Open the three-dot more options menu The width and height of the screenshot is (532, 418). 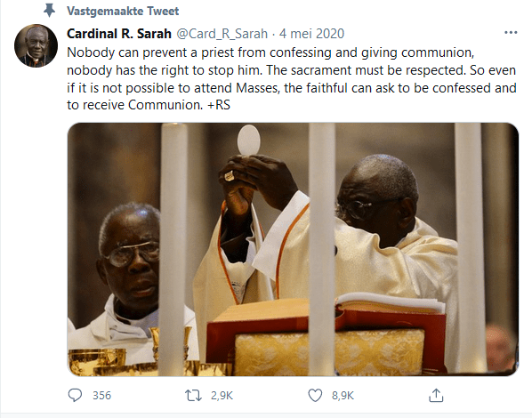tap(511, 33)
